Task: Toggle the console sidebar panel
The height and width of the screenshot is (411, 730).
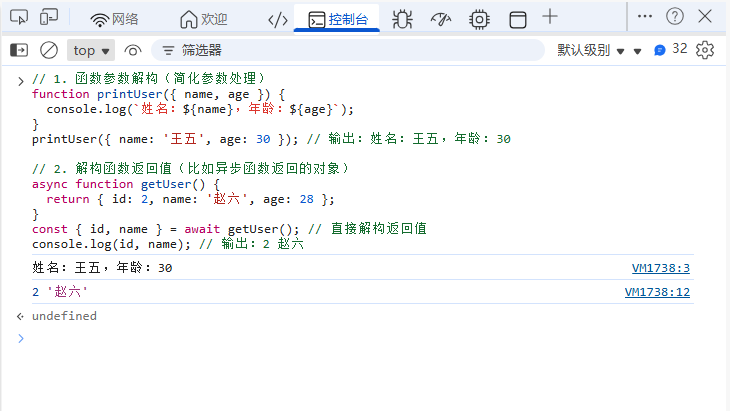Action: pos(19,50)
